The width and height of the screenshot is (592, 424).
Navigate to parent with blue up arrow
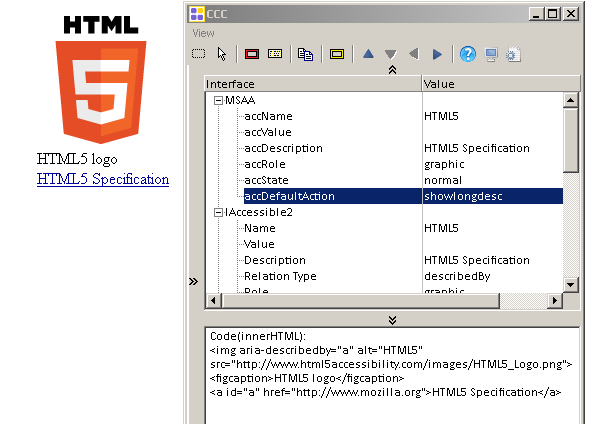click(368, 54)
